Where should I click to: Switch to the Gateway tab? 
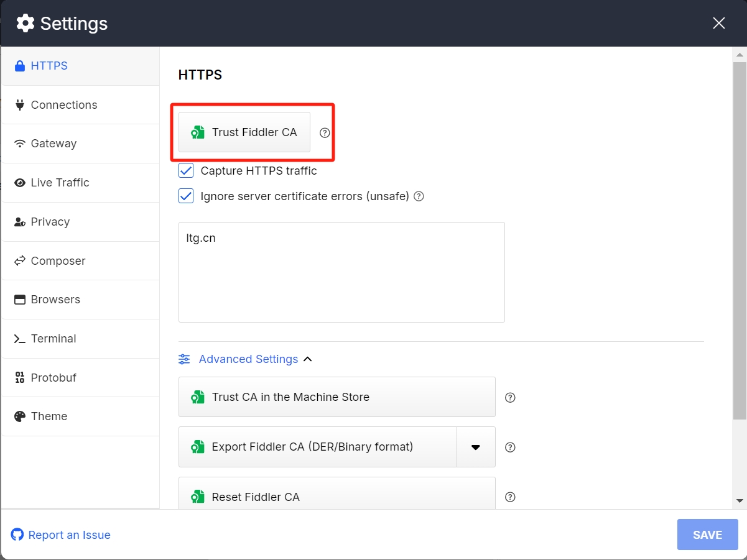click(x=80, y=144)
